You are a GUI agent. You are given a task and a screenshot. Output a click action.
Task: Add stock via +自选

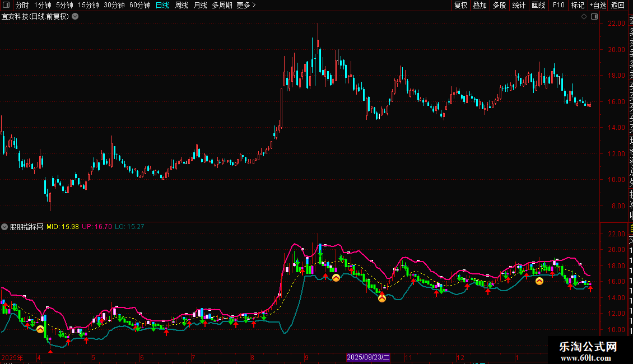point(598,5)
